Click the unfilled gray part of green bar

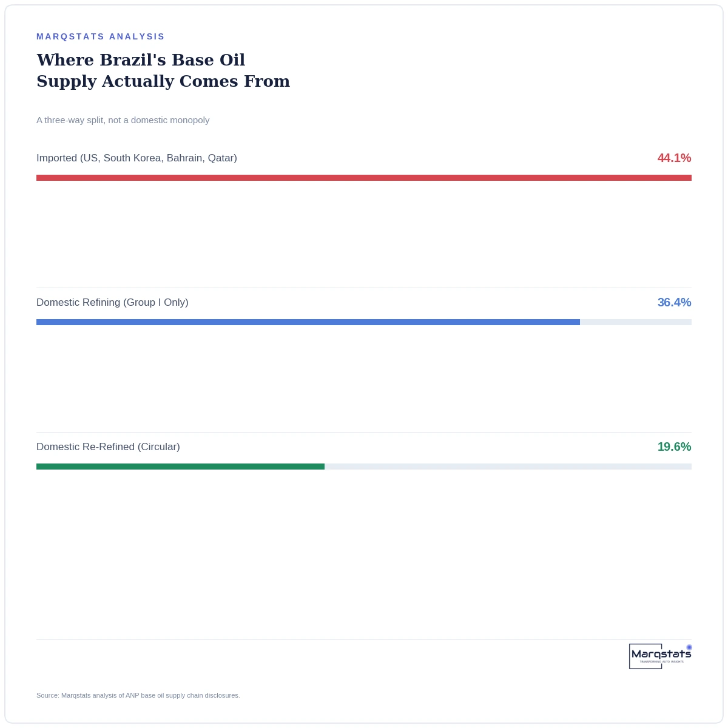(508, 467)
